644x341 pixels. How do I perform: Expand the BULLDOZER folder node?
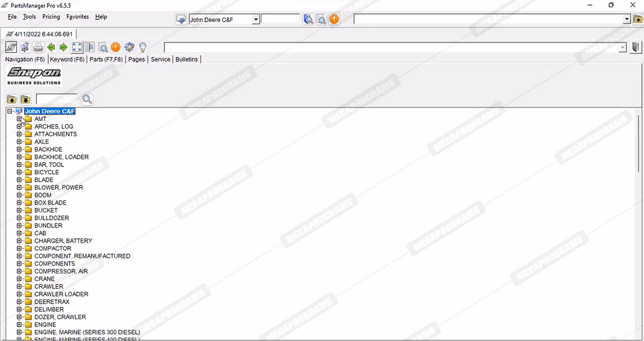coord(19,218)
